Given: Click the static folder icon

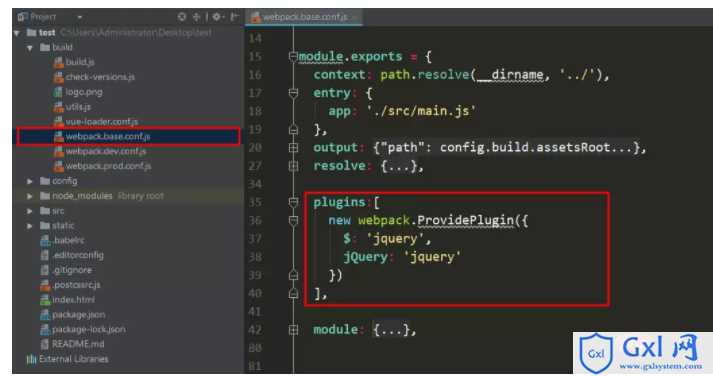Looking at the screenshot, I should (x=45, y=226).
